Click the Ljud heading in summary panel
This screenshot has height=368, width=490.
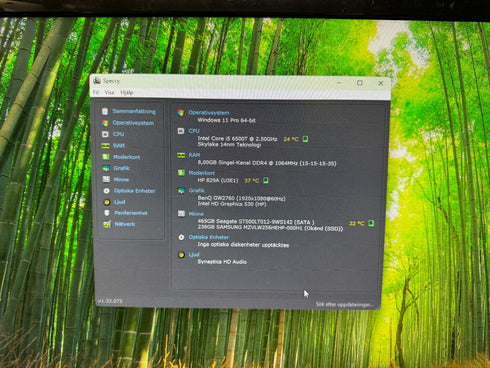tap(194, 255)
